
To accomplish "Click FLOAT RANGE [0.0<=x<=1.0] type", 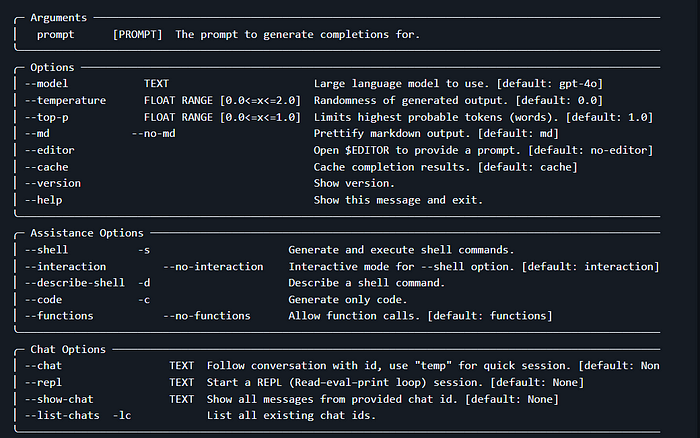I will coord(222,117).
